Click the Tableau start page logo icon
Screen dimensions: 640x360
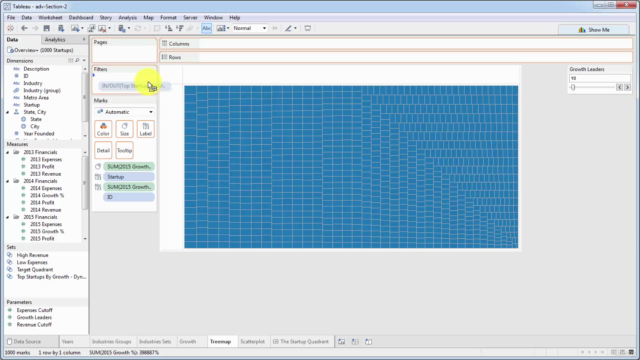tap(11, 28)
